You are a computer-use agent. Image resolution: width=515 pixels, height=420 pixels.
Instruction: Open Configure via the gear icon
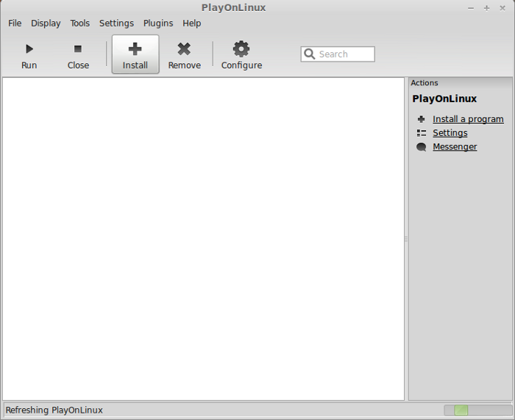click(x=241, y=49)
